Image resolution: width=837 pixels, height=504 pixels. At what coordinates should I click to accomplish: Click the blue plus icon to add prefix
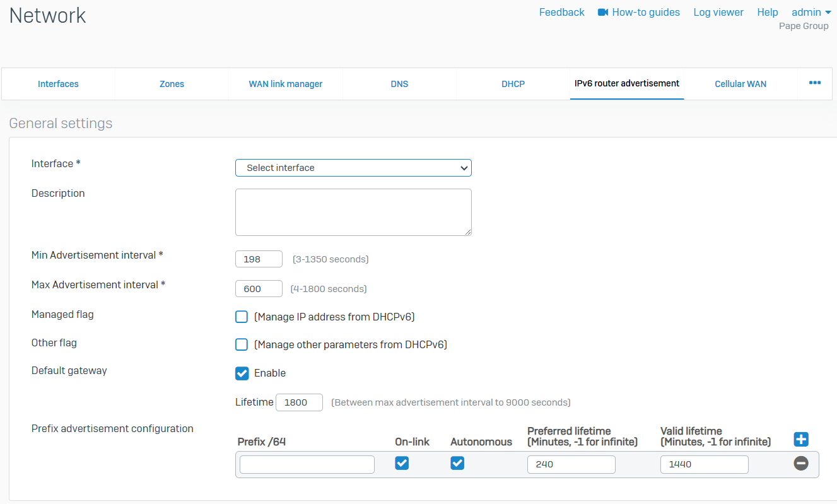801,440
